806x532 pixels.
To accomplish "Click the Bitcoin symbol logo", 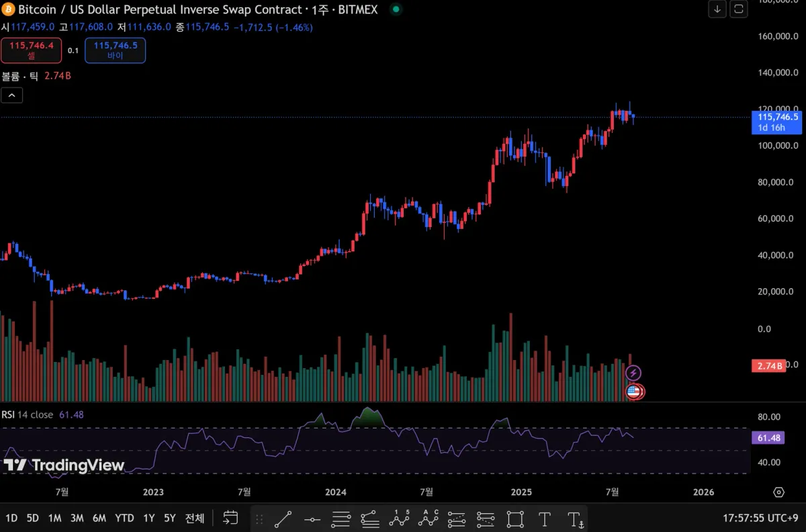I will pyautogui.click(x=8, y=9).
